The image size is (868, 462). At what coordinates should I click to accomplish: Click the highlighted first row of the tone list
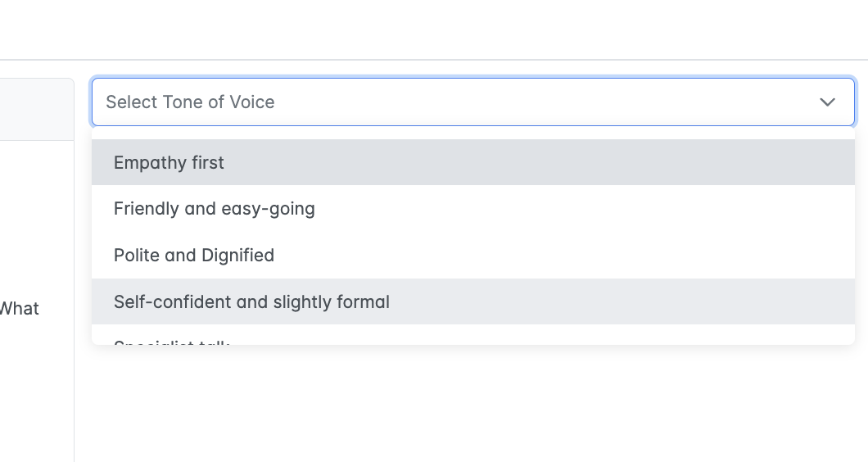click(x=473, y=163)
